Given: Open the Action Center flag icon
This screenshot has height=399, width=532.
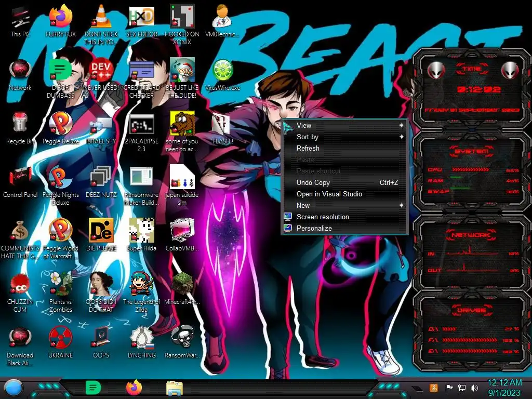Looking at the screenshot, I should tap(449, 388).
